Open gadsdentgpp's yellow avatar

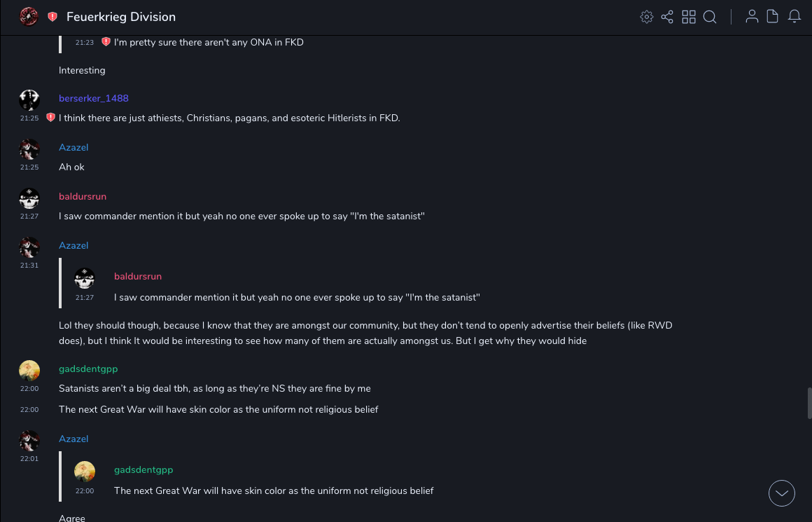(29, 371)
